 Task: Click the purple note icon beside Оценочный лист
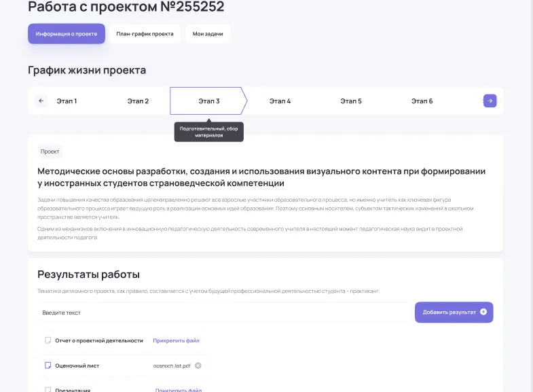coord(48,366)
